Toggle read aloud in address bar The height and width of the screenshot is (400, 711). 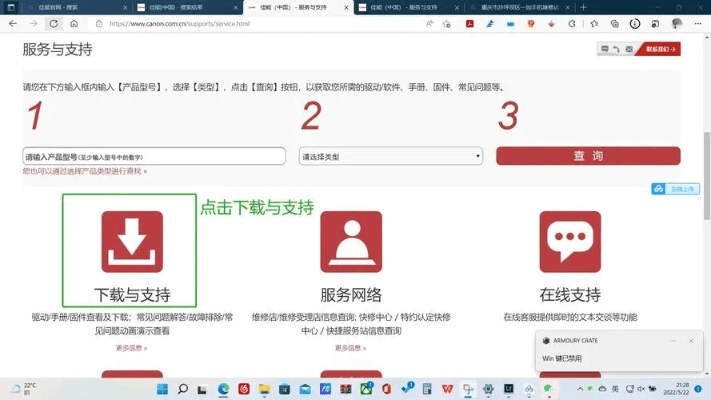tap(429, 24)
